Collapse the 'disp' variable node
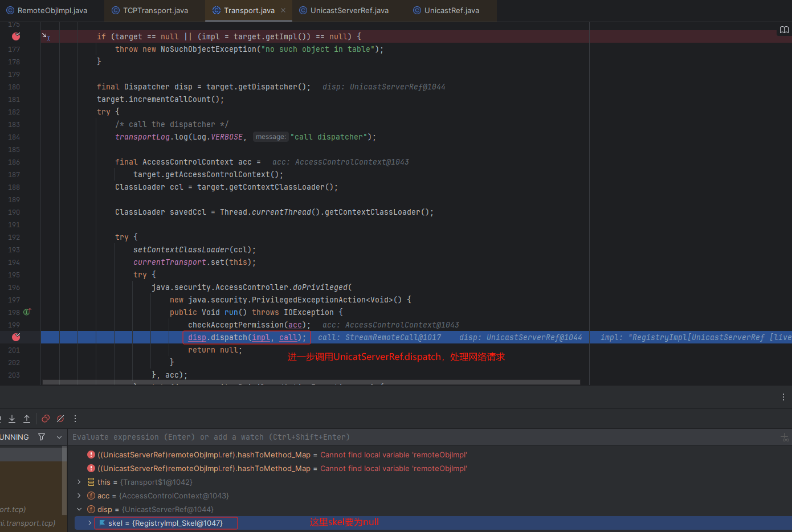Image resolution: width=792 pixels, height=532 pixels. [x=79, y=509]
